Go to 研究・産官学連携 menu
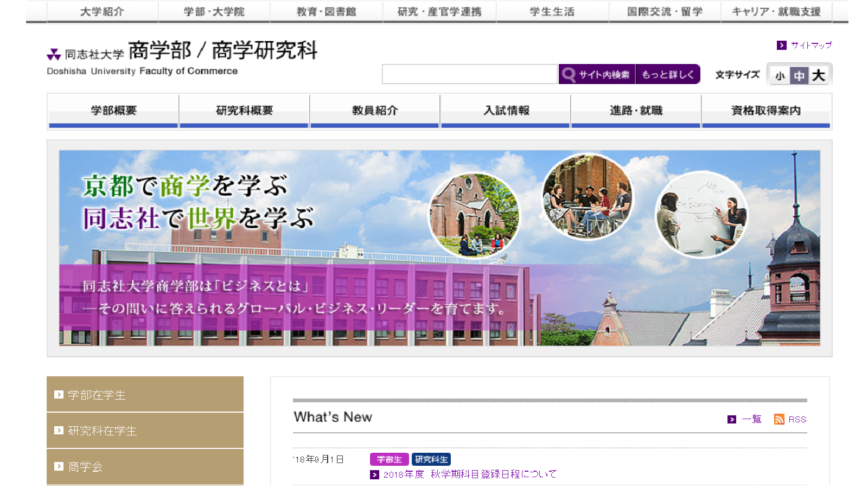The image size is (868, 488). (x=439, y=11)
